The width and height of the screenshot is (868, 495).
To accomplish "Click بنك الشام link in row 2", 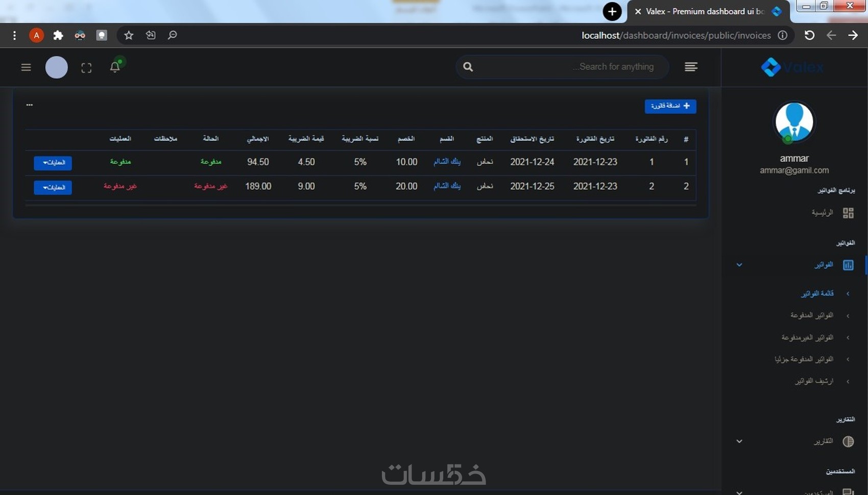I will point(447,186).
